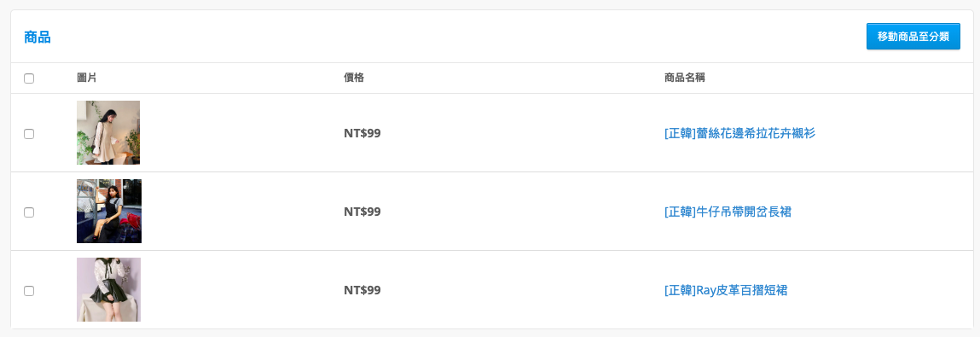Click the 圖片 column header

coord(86,78)
